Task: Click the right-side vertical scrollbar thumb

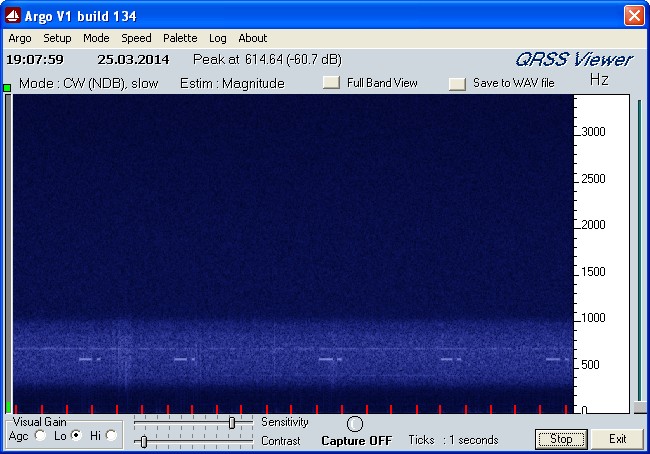Action: point(640,407)
